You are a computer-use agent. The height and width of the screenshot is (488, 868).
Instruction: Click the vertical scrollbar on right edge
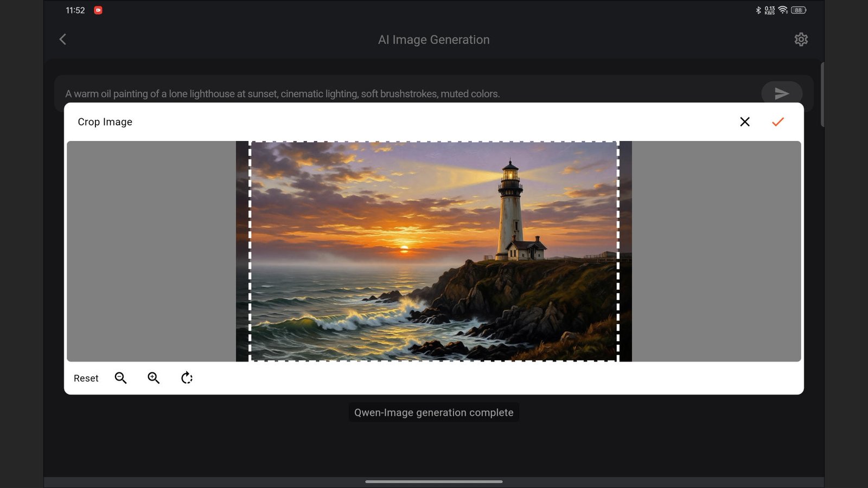[x=822, y=95]
